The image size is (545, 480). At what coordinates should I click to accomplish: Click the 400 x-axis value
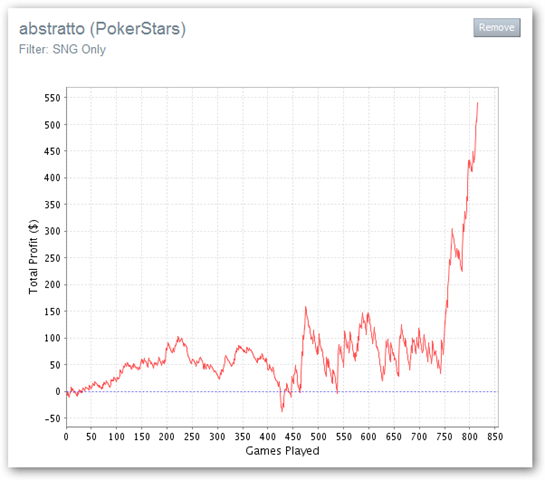pyautogui.click(x=268, y=437)
